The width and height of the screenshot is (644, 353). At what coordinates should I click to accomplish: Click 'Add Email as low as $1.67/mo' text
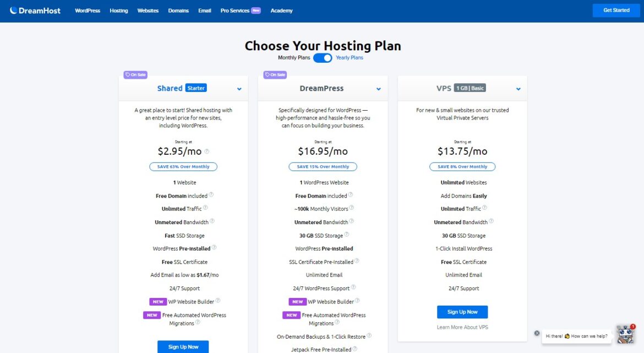pyautogui.click(x=184, y=275)
